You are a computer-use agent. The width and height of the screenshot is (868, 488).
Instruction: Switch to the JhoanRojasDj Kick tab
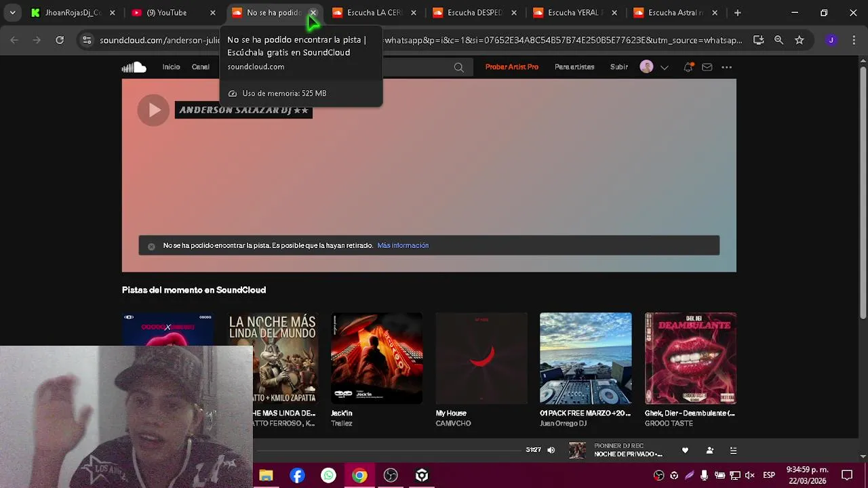(73, 12)
